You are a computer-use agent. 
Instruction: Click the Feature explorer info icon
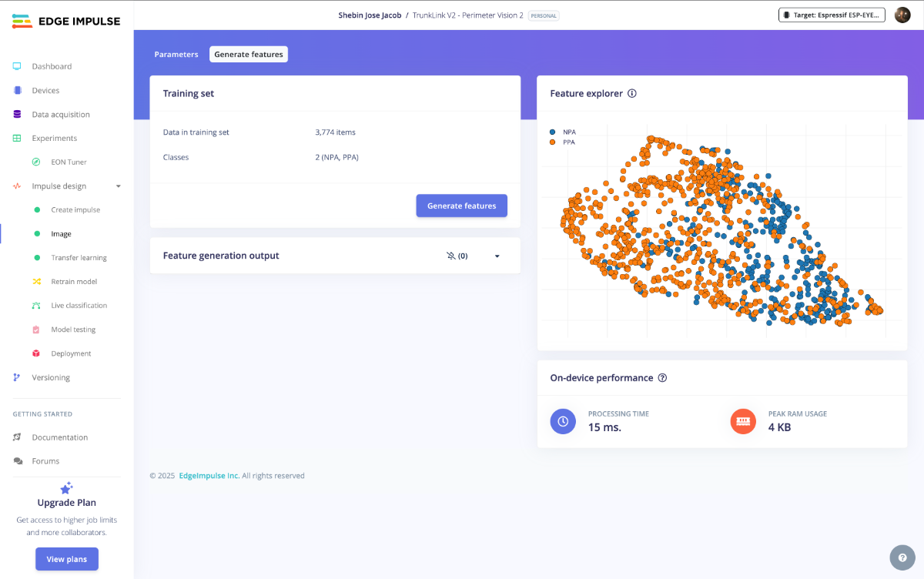coord(632,93)
